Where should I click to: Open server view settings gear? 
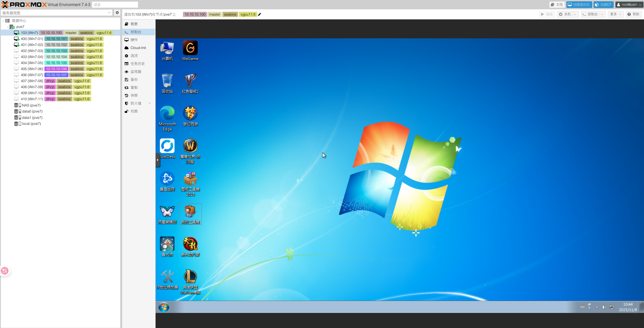[117, 13]
